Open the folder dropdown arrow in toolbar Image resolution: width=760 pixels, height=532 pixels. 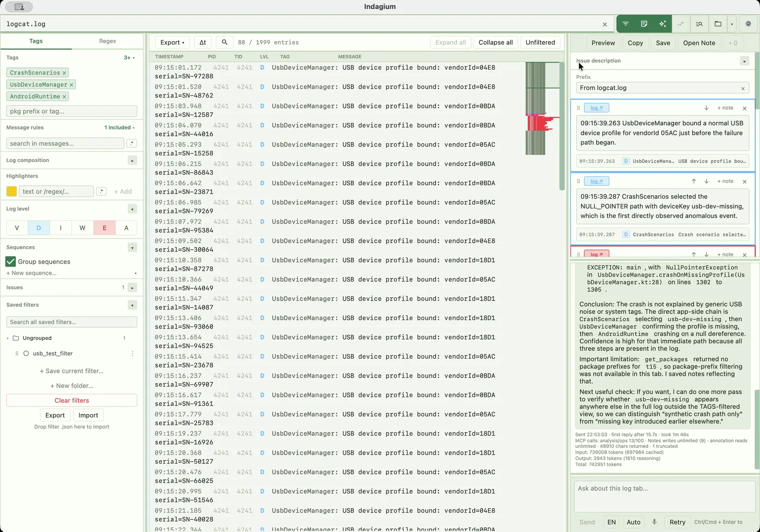coord(732,24)
